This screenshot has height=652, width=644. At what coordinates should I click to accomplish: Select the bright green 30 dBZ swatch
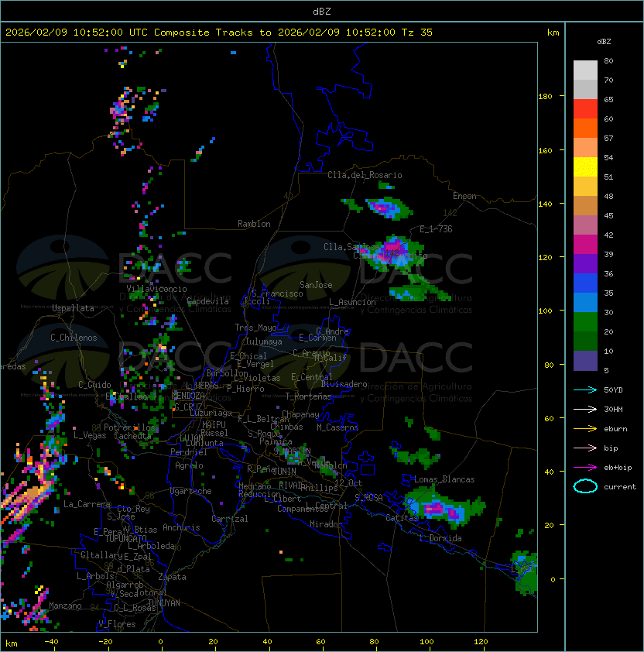pos(585,322)
